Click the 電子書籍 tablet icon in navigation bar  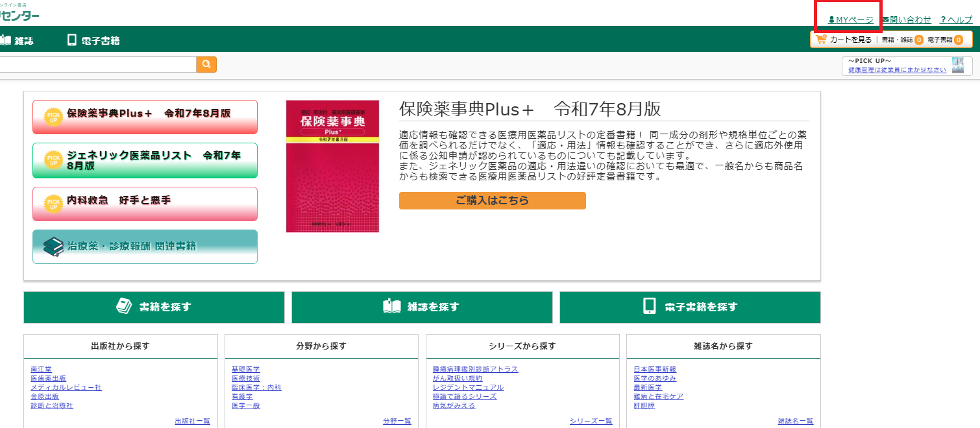(x=72, y=40)
